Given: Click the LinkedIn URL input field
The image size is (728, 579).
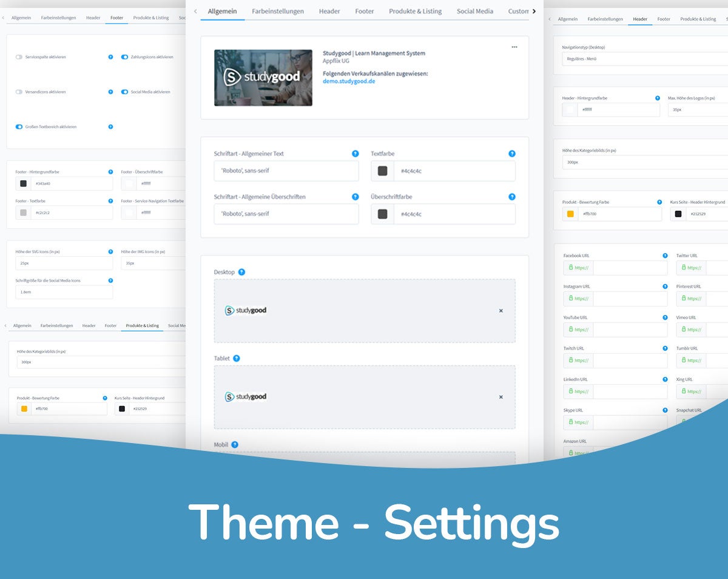Looking at the screenshot, I should pos(630,391).
